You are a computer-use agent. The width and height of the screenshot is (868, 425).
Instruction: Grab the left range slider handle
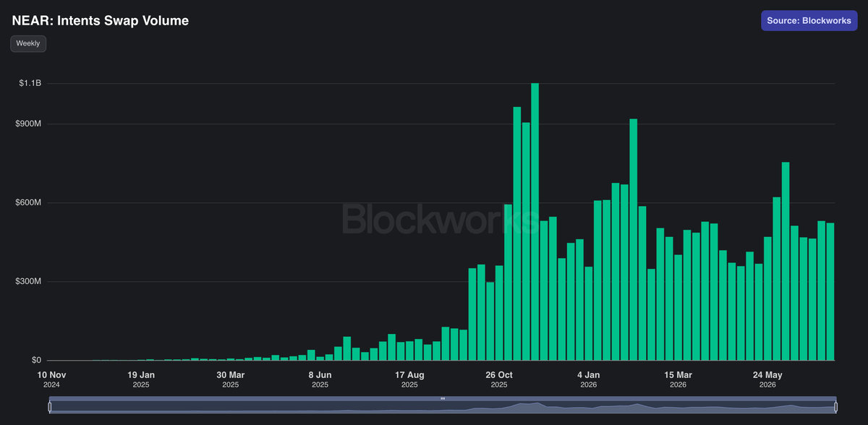tap(50, 407)
